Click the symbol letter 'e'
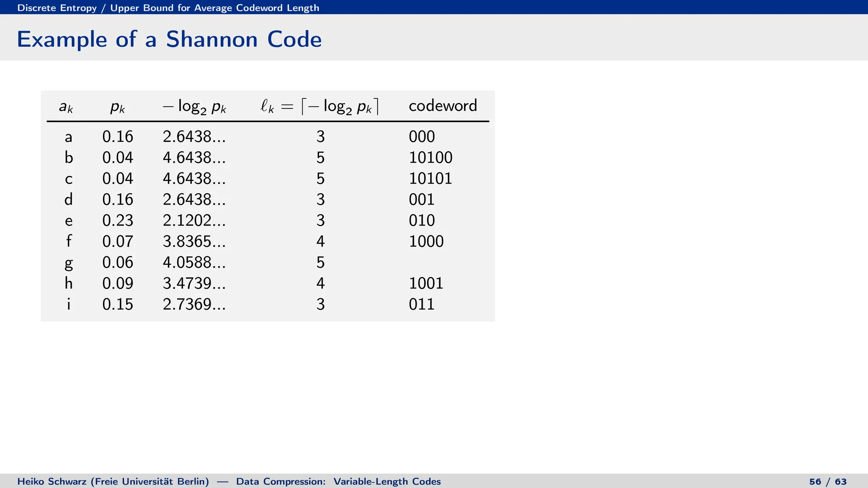Image resolution: width=868 pixels, height=488 pixels. (x=69, y=222)
